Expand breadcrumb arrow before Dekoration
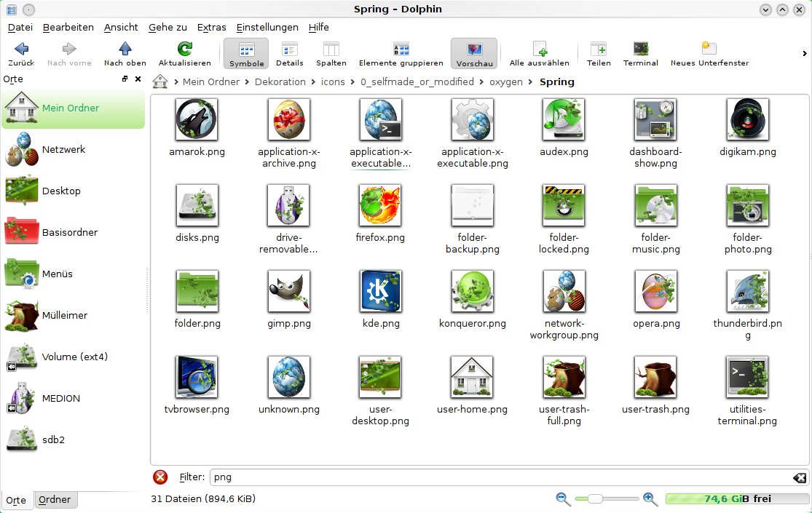This screenshot has height=513, width=812. pyautogui.click(x=247, y=81)
